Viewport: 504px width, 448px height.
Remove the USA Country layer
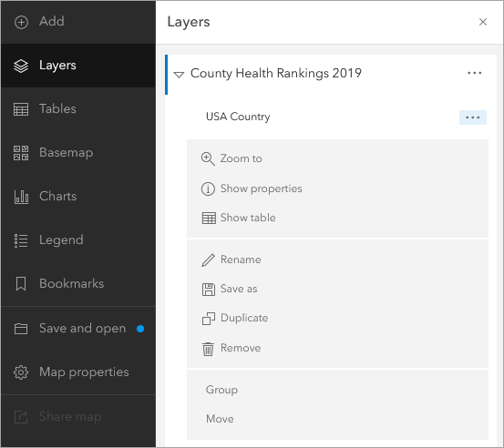pos(231,348)
